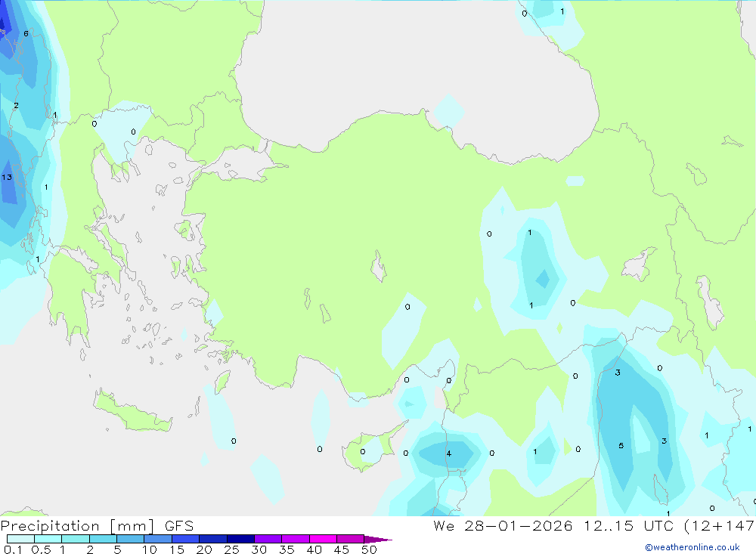The image size is (756, 554).
Task: Select the 40–45 mm magenta legend box
Action: (323, 539)
